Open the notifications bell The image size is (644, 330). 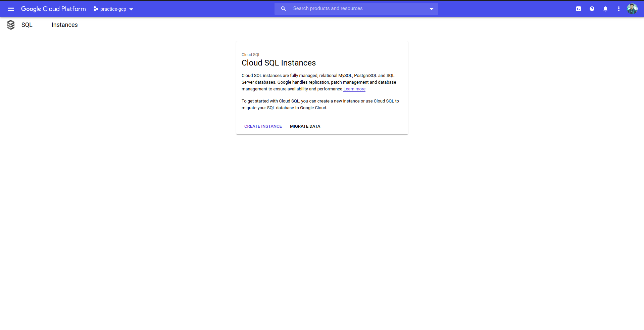(605, 9)
